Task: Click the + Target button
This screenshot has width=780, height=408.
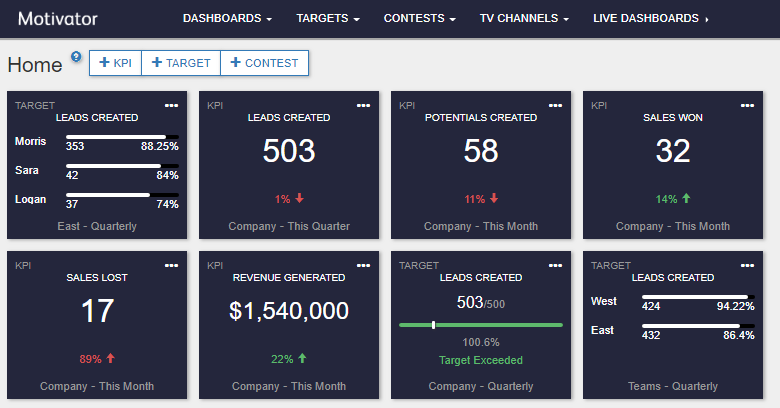Action: pyautogui.click(x=181, y=63)
